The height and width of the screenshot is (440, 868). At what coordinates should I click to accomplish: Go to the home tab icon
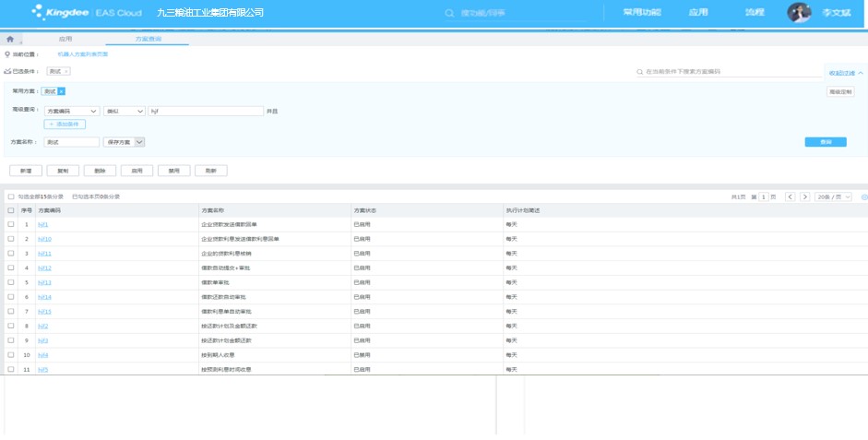pos(10,40)
